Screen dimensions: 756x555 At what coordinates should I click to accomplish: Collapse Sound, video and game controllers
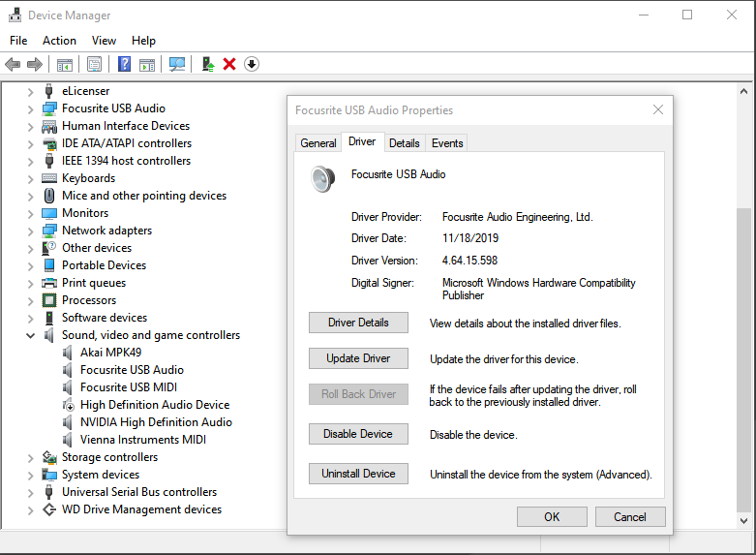click(x=30, y=335)
